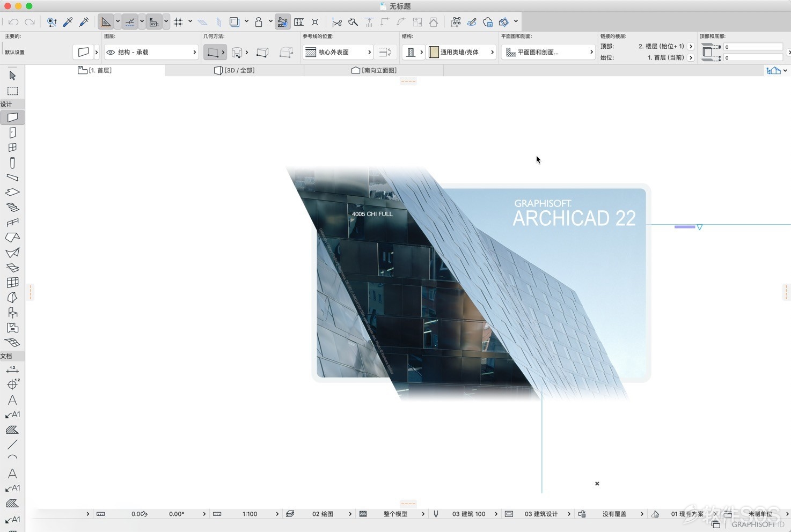Screen dimensions: 791x532
Task: Select the Window tool
Action: 12,147
